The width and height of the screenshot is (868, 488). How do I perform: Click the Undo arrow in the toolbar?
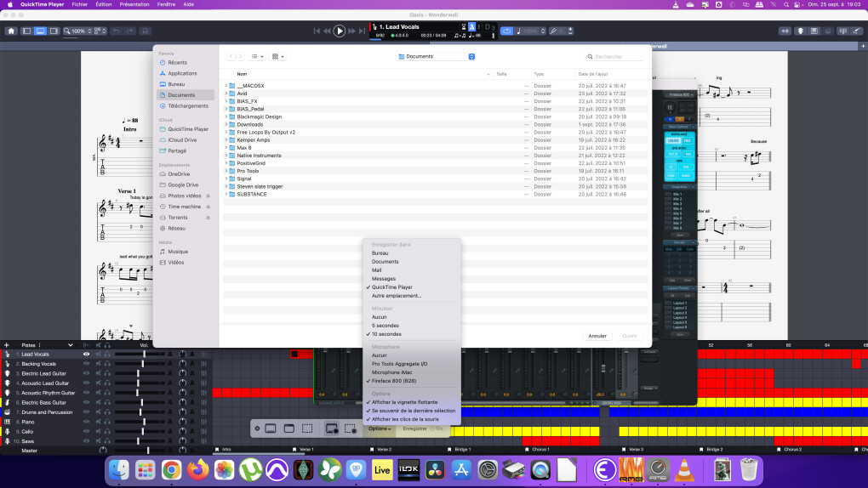click(117, 31)
